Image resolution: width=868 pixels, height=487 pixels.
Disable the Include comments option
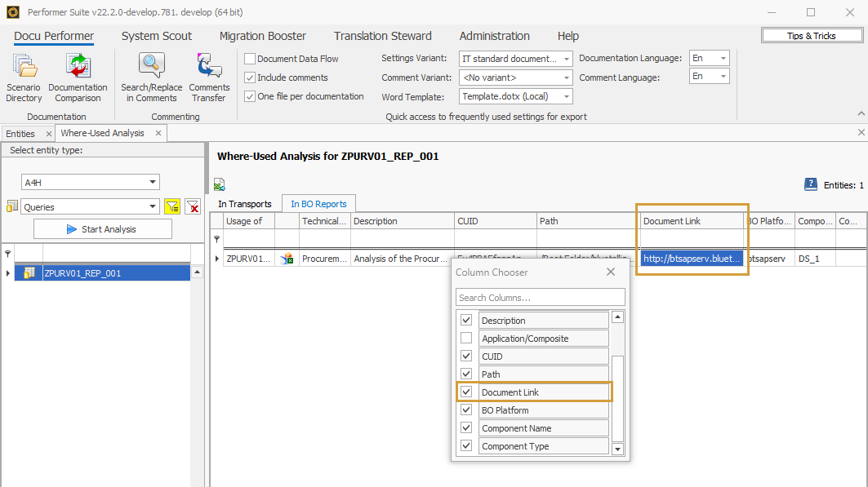tap(249, 76)
